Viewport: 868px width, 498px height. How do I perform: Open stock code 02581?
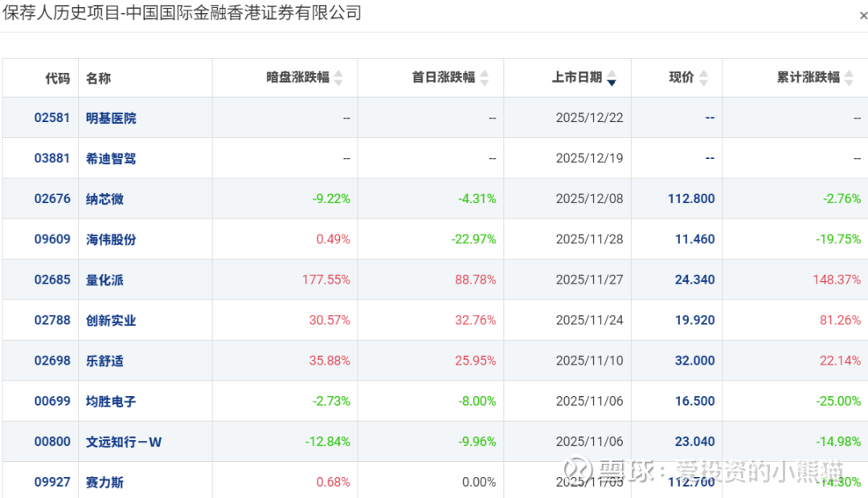[x=52, y=118]
